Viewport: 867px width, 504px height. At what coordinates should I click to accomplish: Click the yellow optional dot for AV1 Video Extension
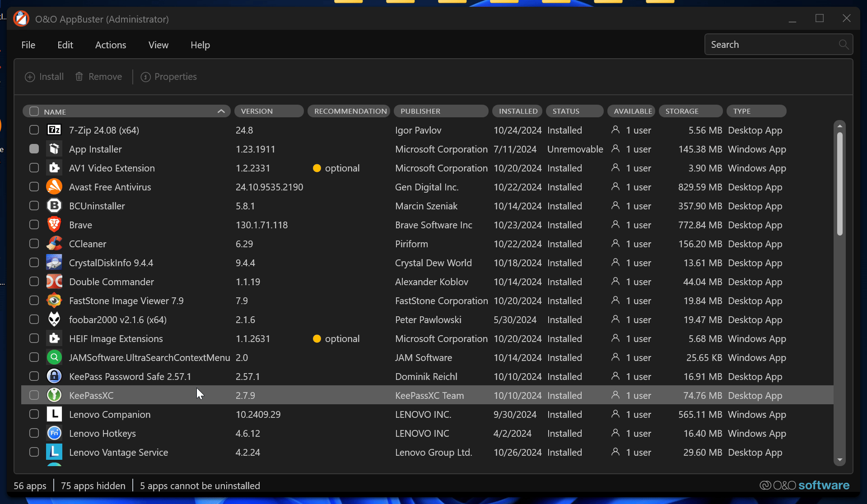(x=317, y=168)
